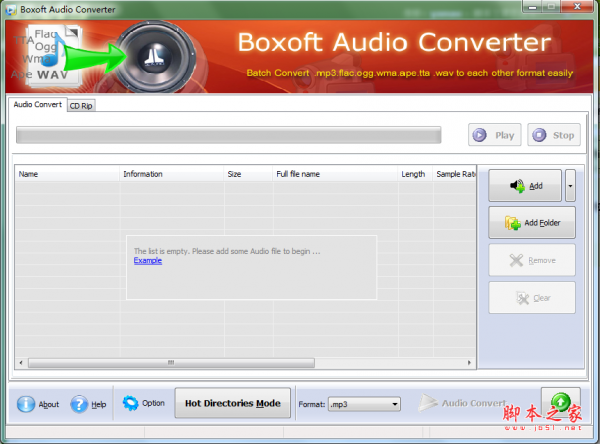Expand the Add button dropdown arrow
600x444 pixels.
point(570,186)
